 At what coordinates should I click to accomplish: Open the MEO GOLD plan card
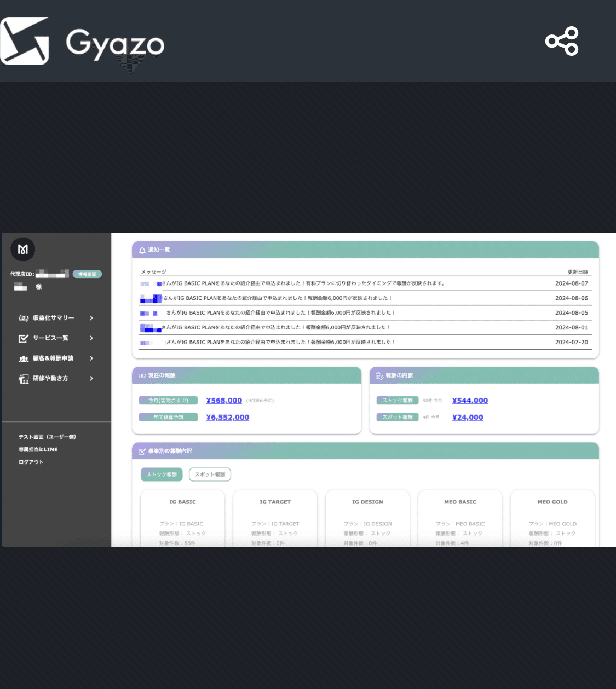coord(552,518)
